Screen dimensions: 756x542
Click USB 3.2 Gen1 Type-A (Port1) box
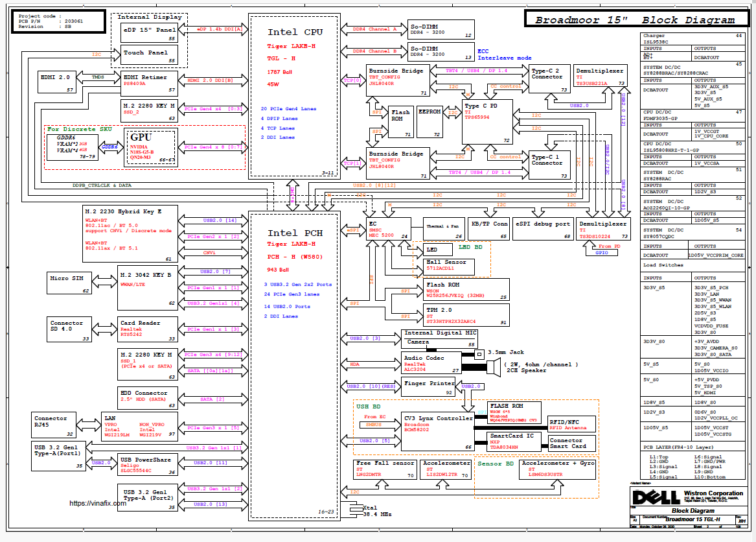click(x=58, y=456)
